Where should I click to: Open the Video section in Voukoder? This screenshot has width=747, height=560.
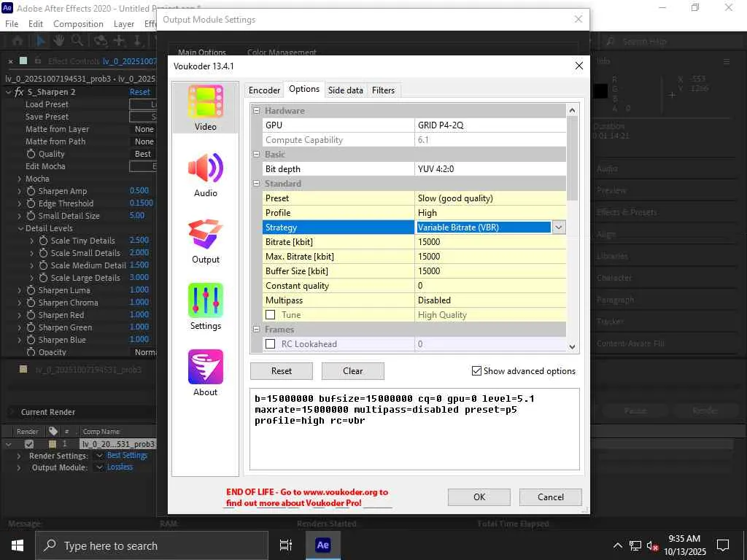(205, 108)
